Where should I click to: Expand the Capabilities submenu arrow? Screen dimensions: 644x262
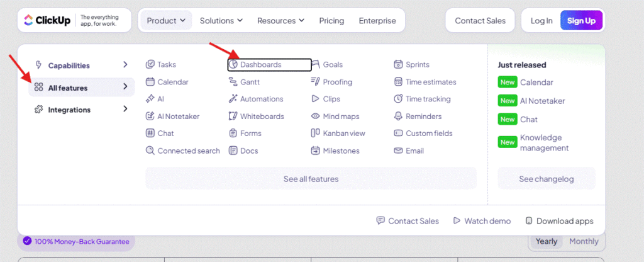click(x=125, y=65)
